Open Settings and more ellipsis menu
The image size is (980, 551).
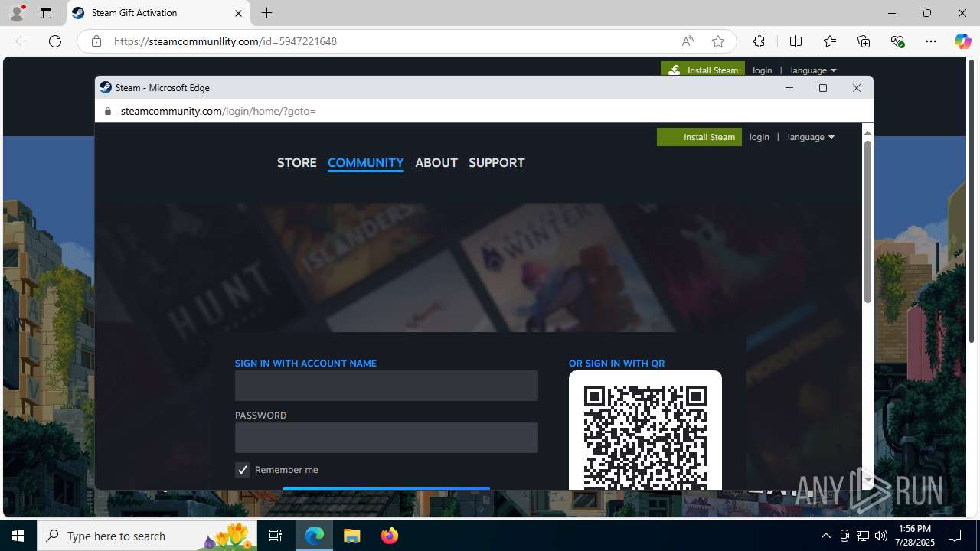click(931, 41)
